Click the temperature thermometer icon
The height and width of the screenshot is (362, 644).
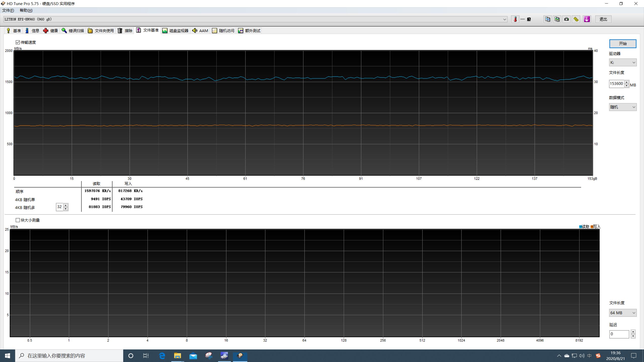515,19
